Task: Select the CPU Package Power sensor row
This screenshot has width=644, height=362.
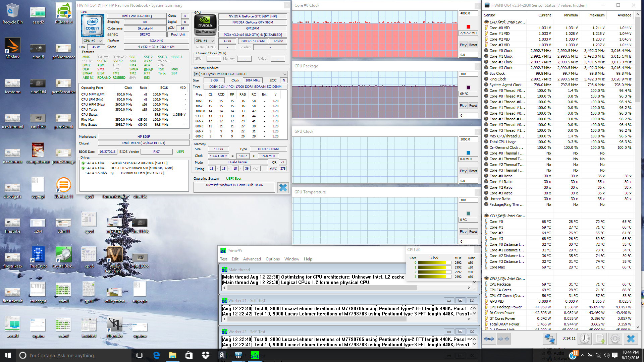Action: point(558,307)
